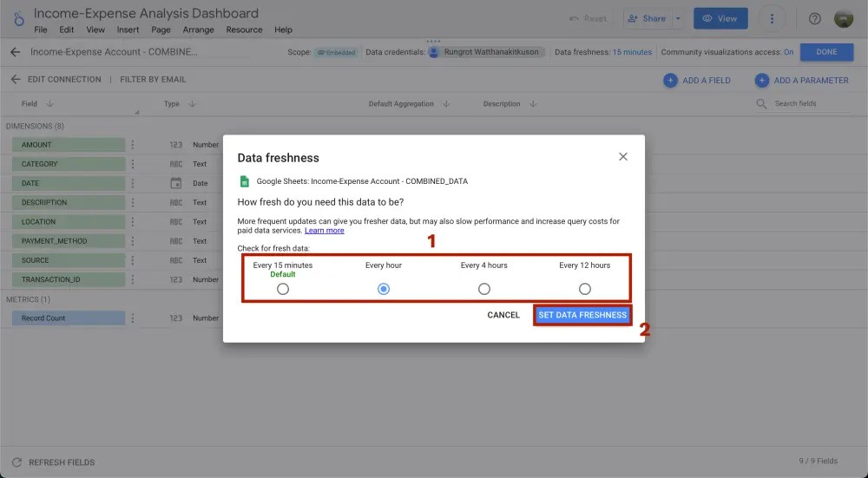
Task: Open the three-dot more options menu
Action: pyautogui.click(x=772, y=19)
